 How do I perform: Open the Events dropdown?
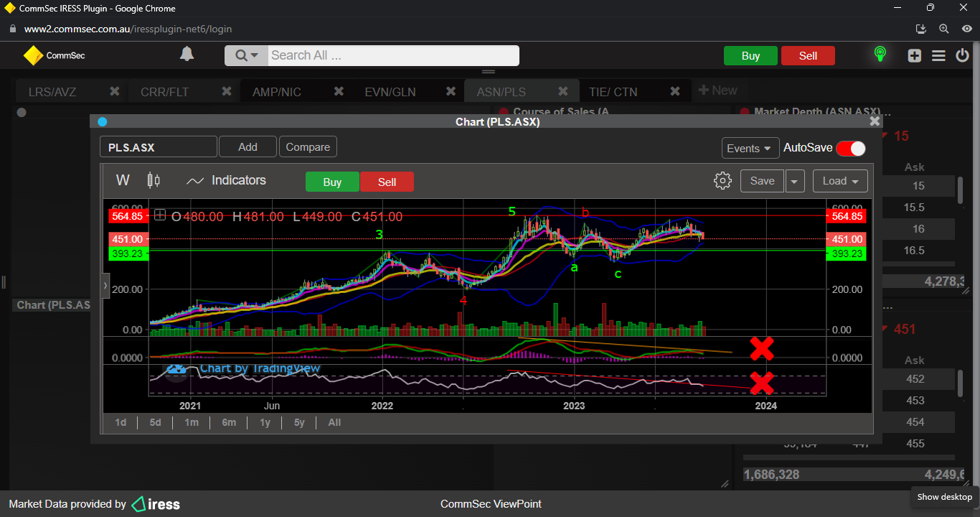[x=750, y=148]
